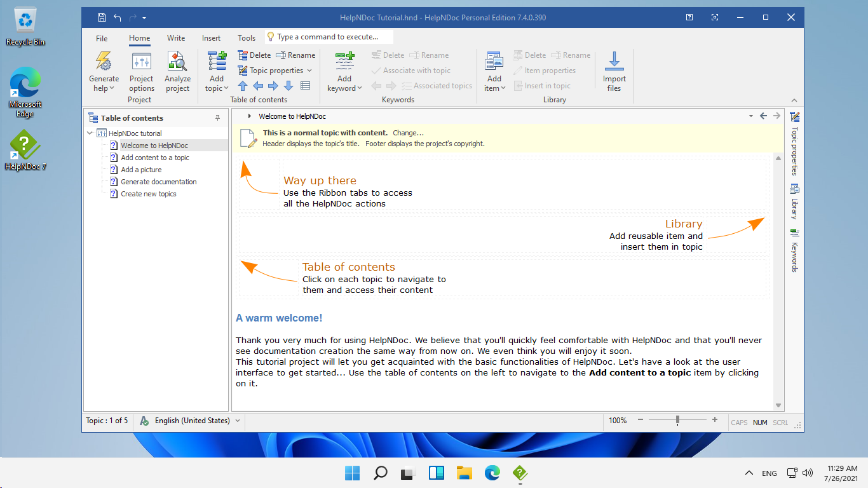Switch to the Tools ribbon tab

pyautogui.click(x=247, y=38)
